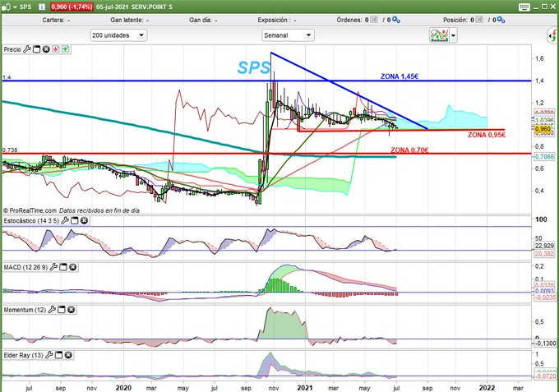Open the 200 unidades dropdown

click(x=118, y=35)
